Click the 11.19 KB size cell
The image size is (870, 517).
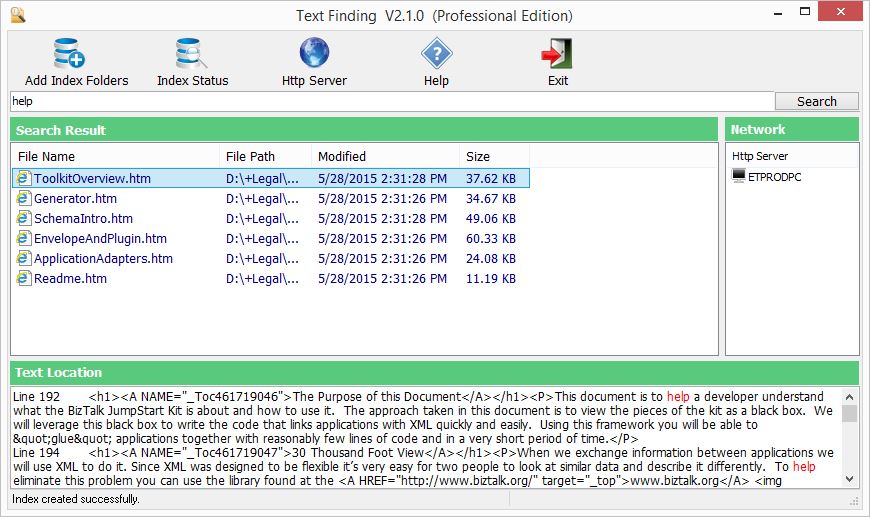490,278
